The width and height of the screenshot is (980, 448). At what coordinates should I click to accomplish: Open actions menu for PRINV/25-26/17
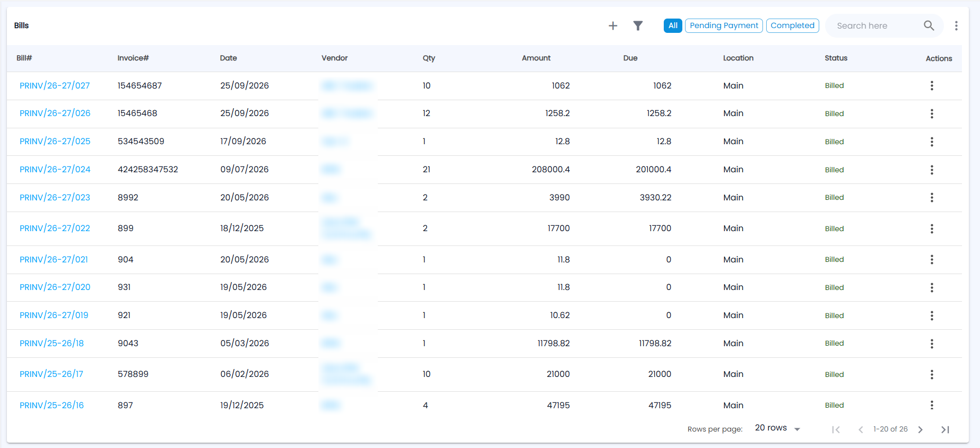[932, 374]
